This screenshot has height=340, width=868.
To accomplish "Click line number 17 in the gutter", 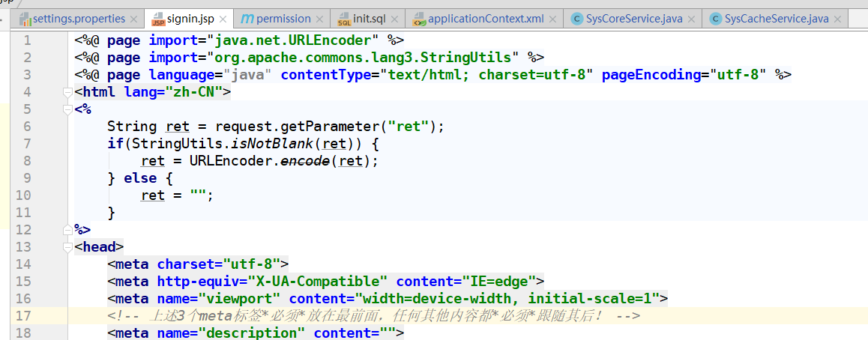I will coord(23,316).
